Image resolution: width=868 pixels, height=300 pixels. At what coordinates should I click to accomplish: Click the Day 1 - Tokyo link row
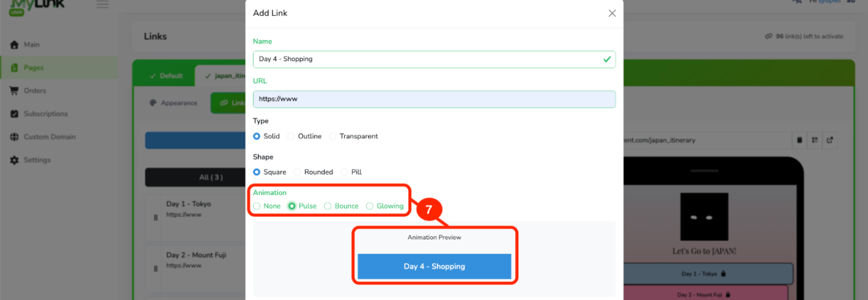[x=196, y=218]
